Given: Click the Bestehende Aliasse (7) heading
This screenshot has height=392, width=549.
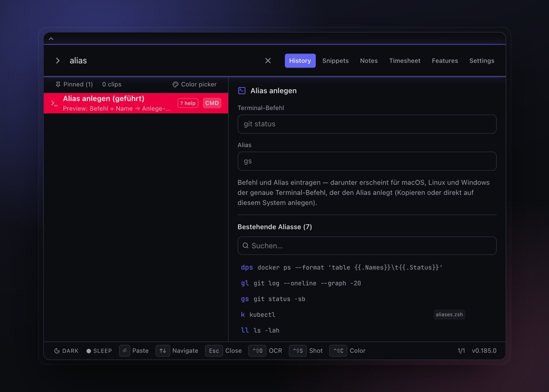Looking at the screenshot, I should coord(274,227).
